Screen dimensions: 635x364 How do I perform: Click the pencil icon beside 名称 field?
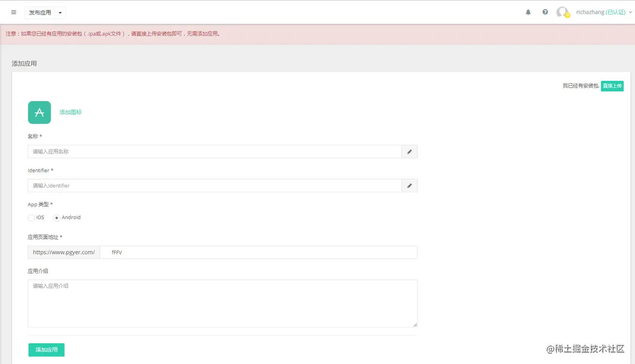click(410, 151)
